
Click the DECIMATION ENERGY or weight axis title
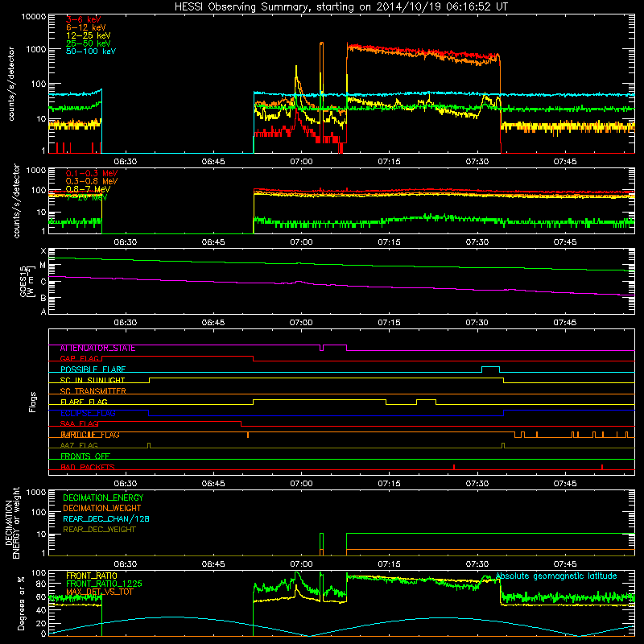(12, 522)
